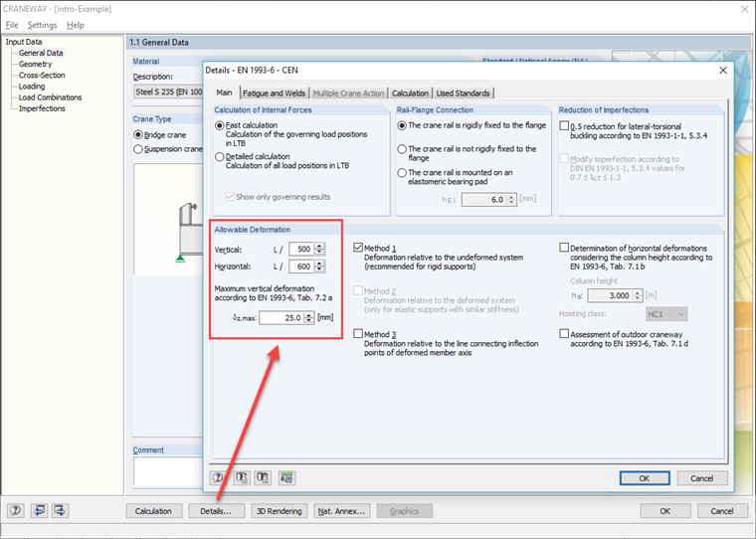Select Imperfections in navigator tree
756x539 pixels.
[42, 108]
